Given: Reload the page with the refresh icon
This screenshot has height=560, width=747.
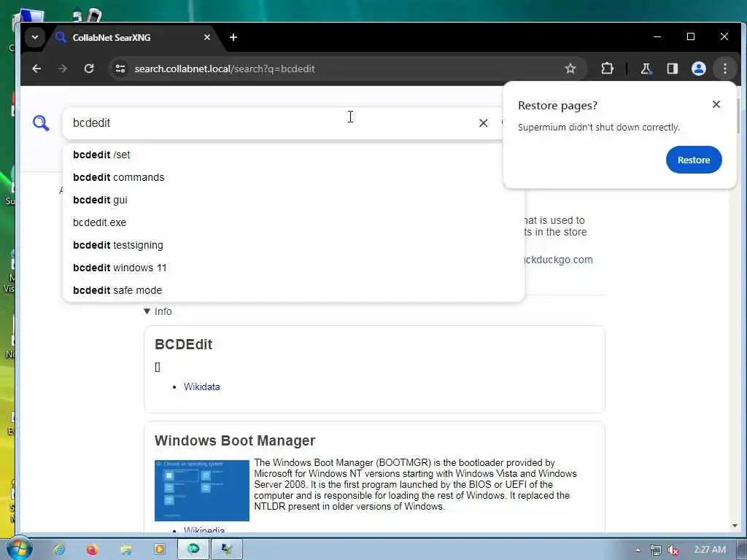Looking at the screenshot, I should point(89,69).
